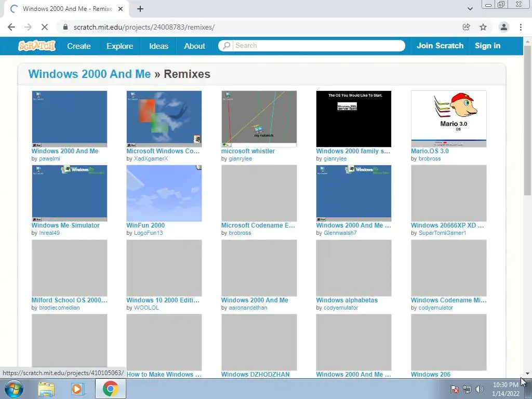
Task: Open Milford School OS 2000... link
Action: click(69, 300)
